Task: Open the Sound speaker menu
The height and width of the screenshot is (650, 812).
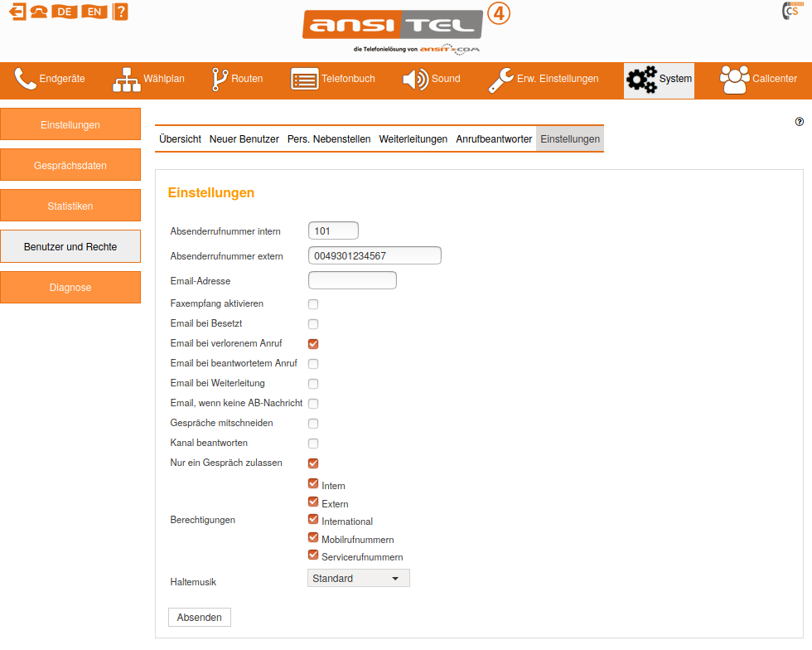Action: click(x=431, y=80)
